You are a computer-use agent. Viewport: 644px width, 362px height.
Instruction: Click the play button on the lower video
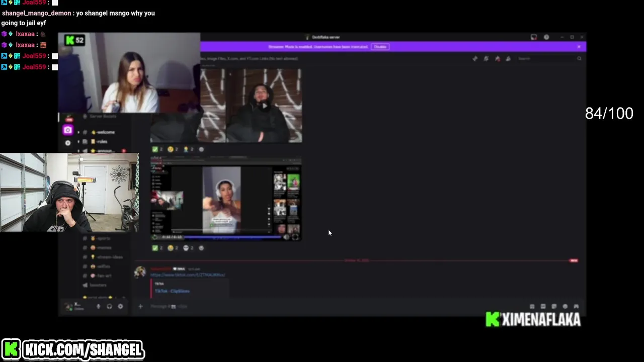(155, 237)
